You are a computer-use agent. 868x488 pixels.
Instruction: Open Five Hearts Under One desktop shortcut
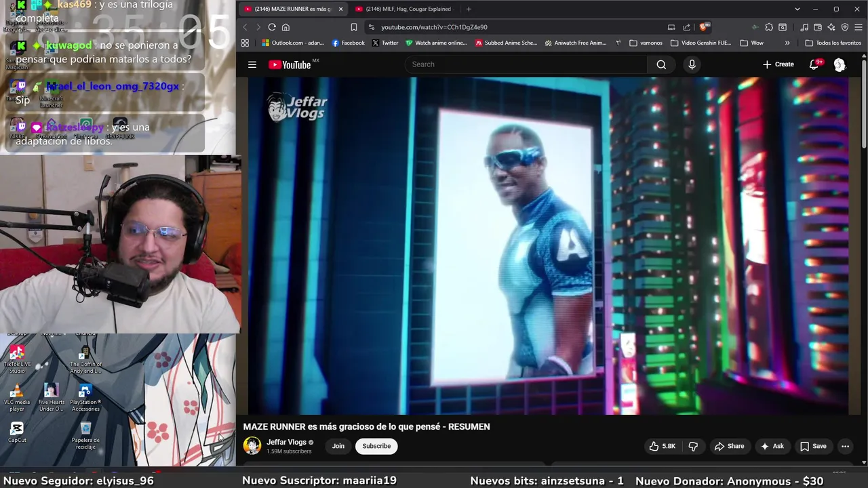(51, 399)
